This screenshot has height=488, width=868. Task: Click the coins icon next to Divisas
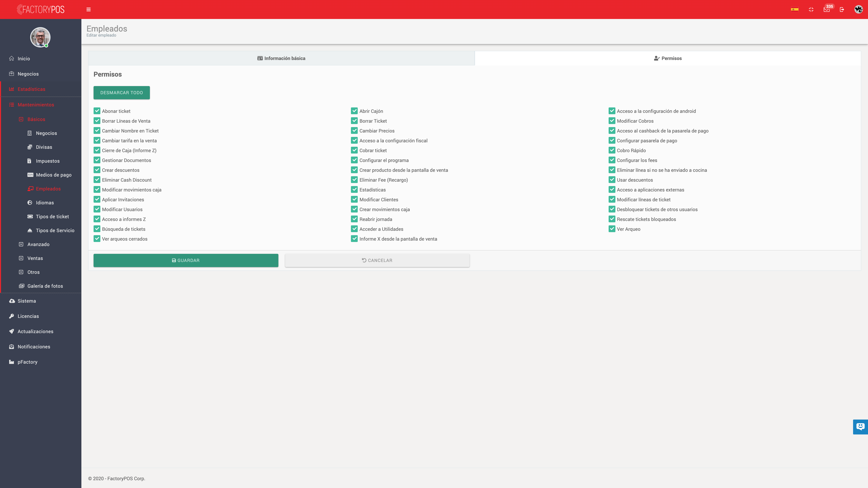click(30, 147)
